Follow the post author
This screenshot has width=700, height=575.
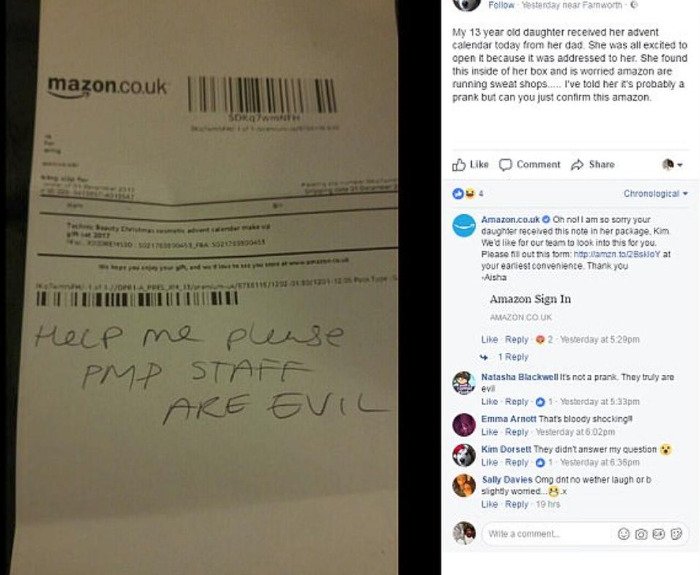click(501, 5)
